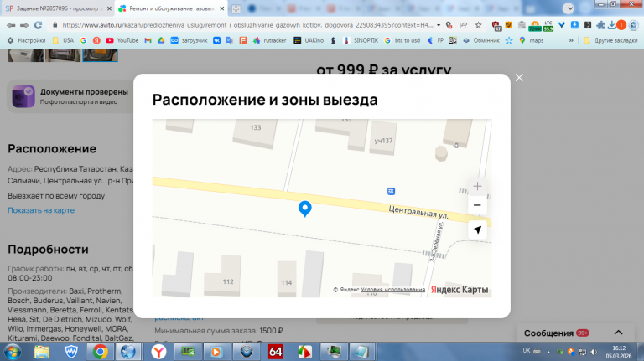644x361 pixels.
Task: Open the SINOPTIK bookmark
Action: pos(361,40)
